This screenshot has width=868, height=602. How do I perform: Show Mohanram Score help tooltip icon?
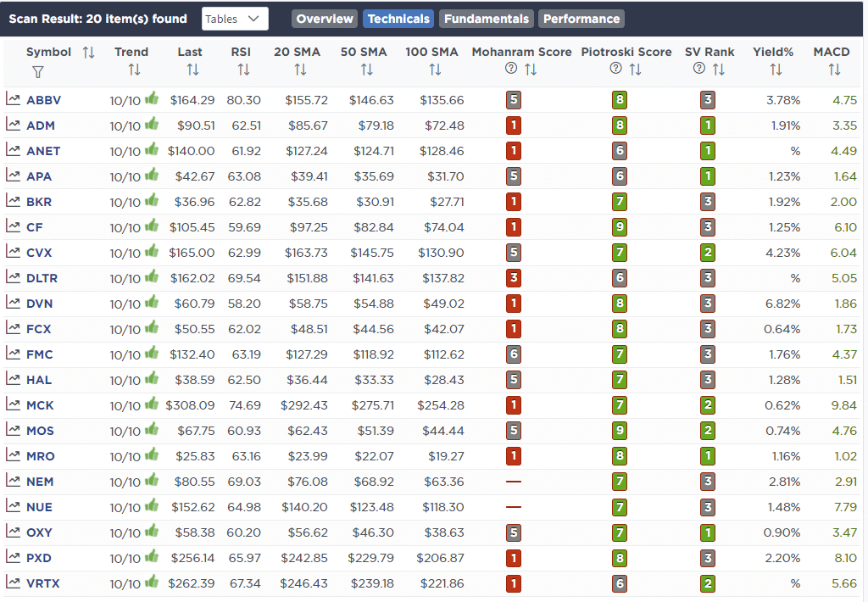point(511,68)
